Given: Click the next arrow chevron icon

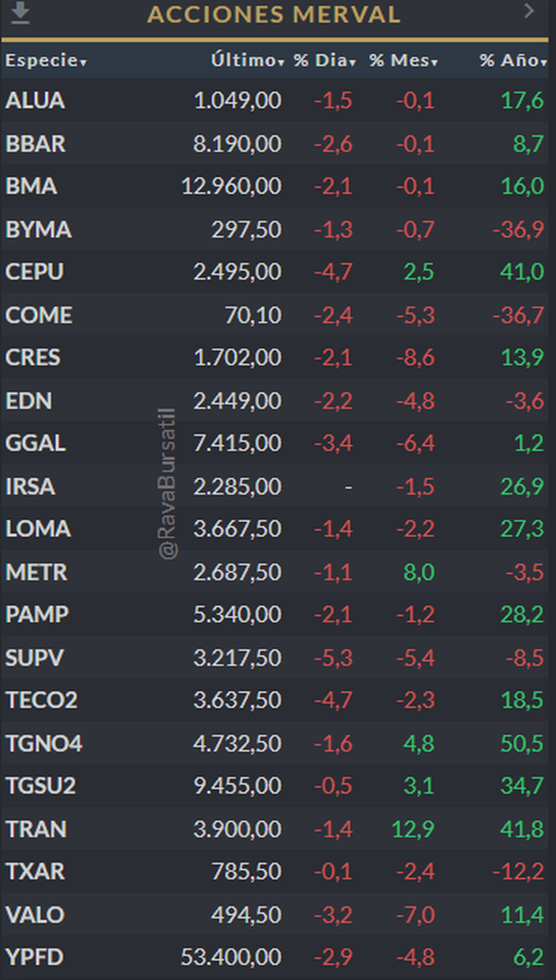Looking at the screenshot, I should [529, 11].
